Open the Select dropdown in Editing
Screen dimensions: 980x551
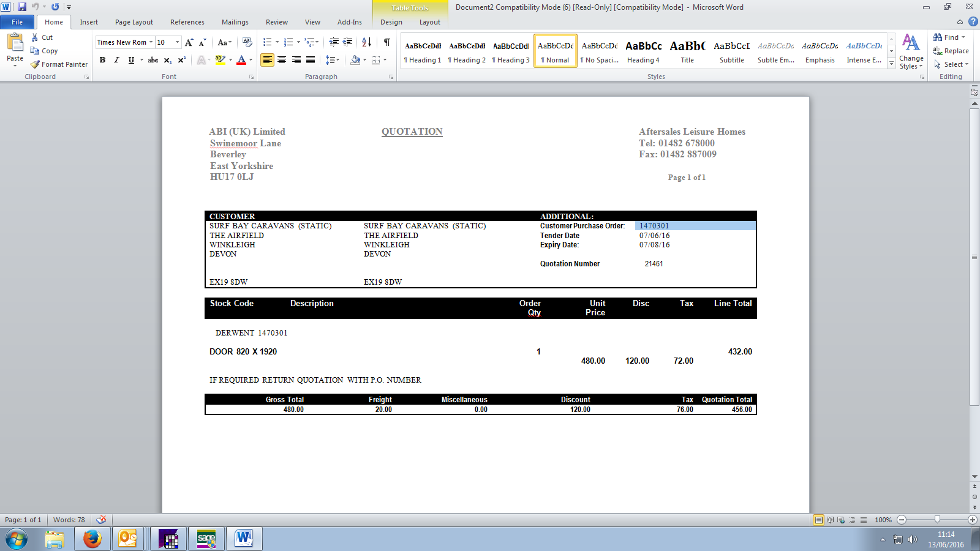pos(951,64)
